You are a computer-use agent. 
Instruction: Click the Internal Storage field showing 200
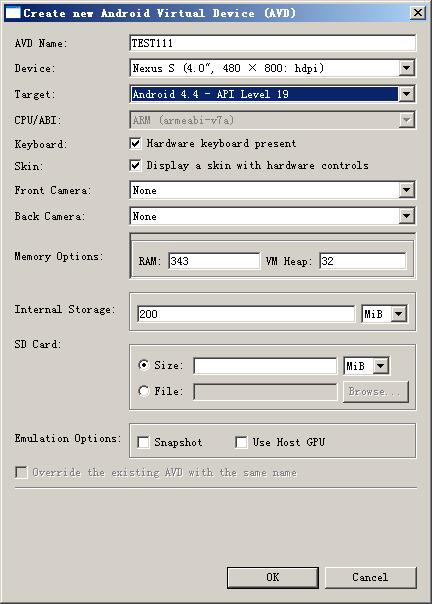coord(246,314)
